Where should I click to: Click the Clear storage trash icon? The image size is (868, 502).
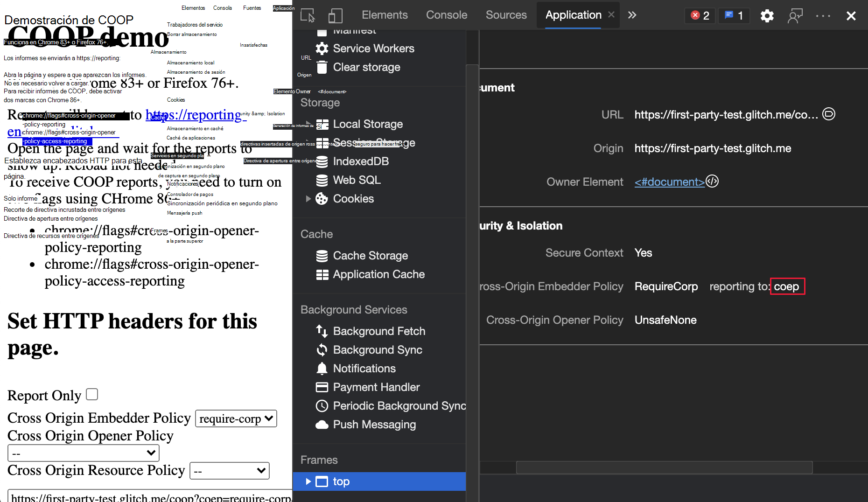coord(322,67)
